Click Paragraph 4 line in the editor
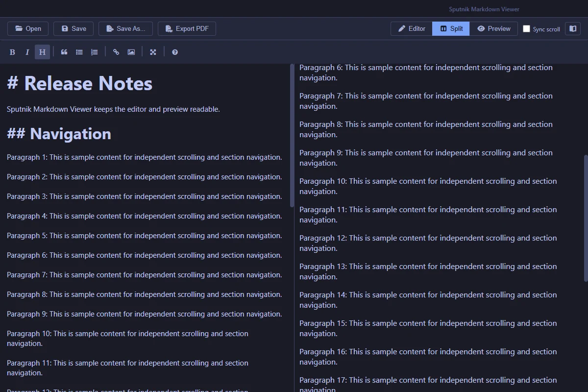The height and width of the screenshot is (392, 588). coord(145,216)
